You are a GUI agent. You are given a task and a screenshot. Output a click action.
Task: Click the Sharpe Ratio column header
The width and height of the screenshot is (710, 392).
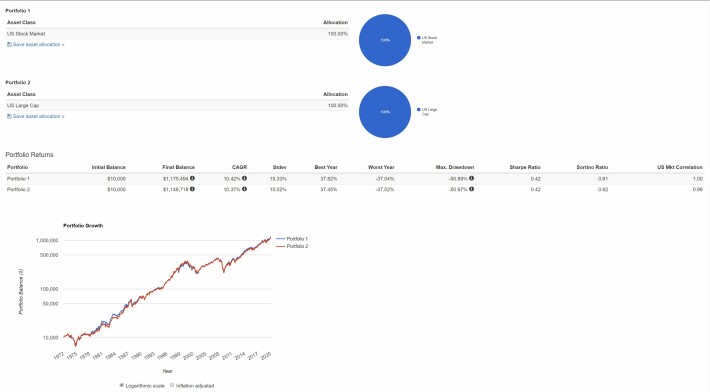(x=525, y=167)
